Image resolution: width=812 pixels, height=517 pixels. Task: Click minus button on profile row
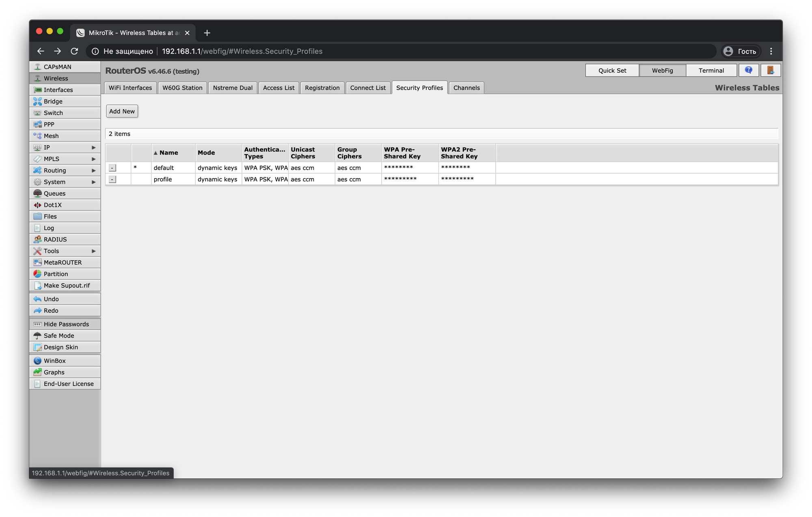pyautogui.click(x=112, y=179)
